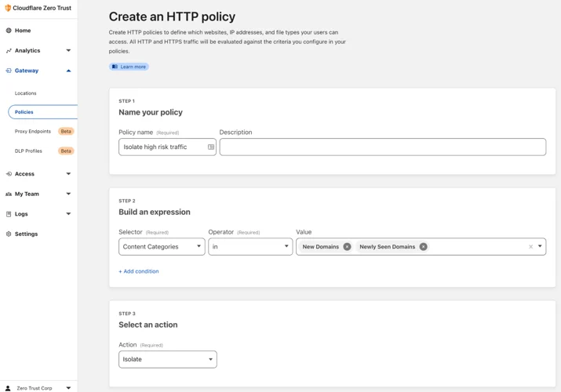Open Locations under Gateway

pyautogui.click(x=25, y=93)
